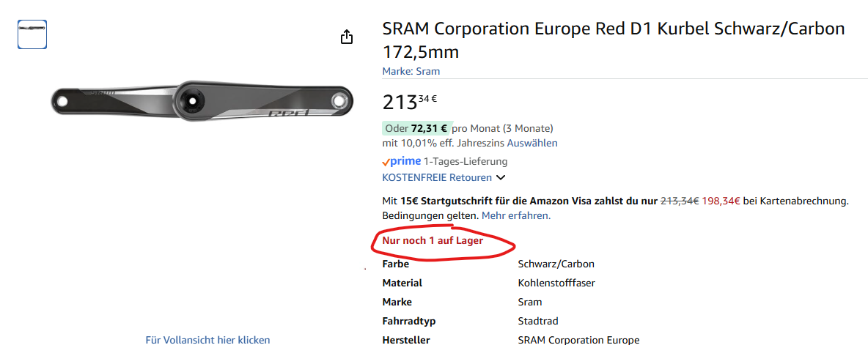Click "Für Vollansicht hier klicken" link
Screen dimensions: 868x345
click(x=207, y=340)
